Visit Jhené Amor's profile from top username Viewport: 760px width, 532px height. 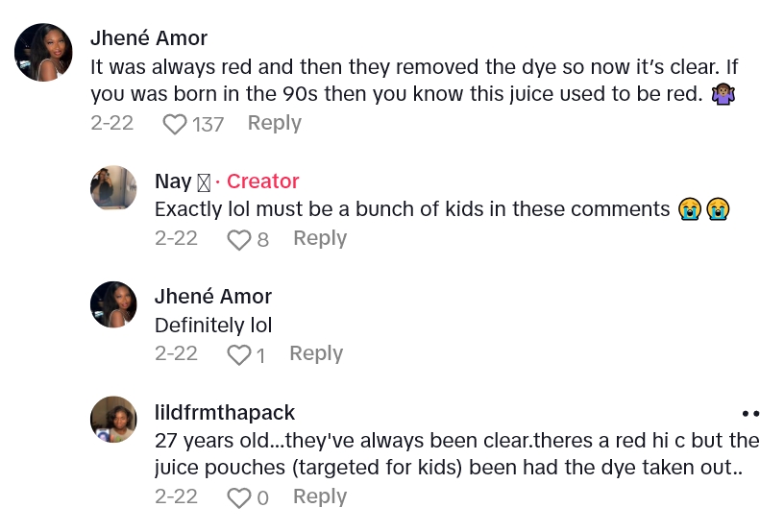point(149,38)
